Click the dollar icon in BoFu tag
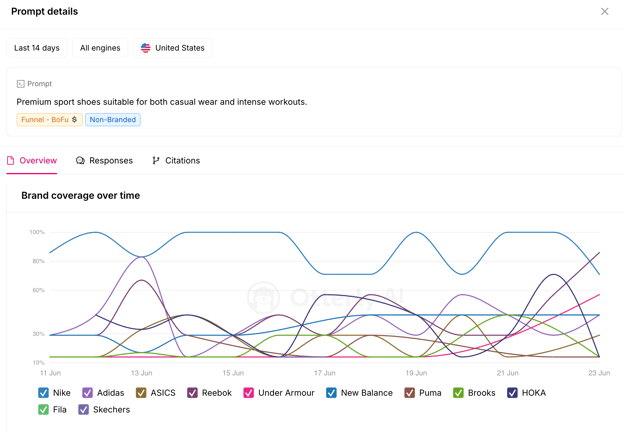Screen dimensions: 624x446 click(74, 120)
